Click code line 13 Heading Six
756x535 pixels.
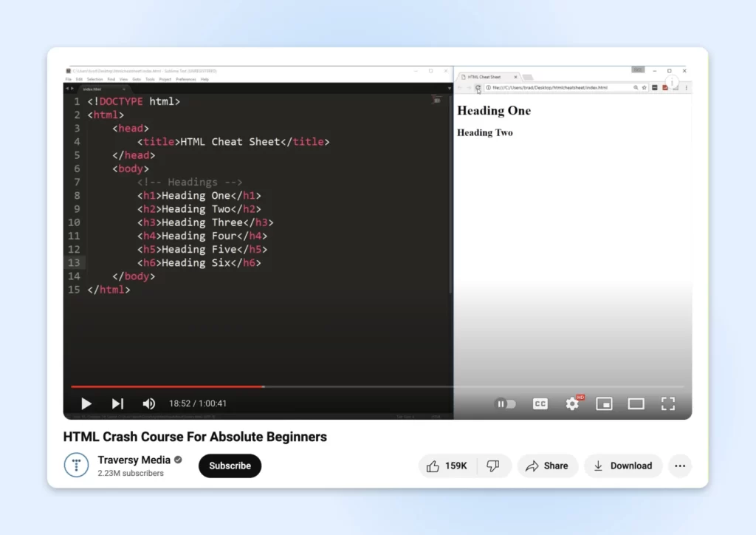199,263
